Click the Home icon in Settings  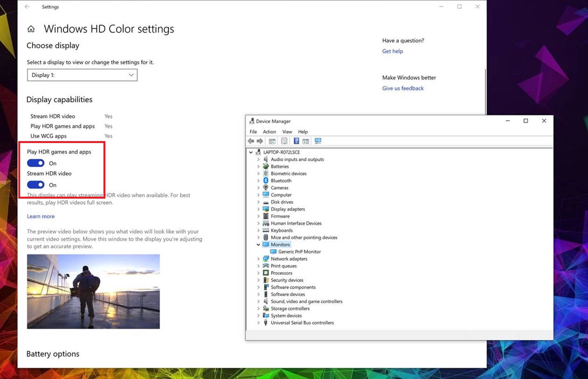pos(31,28)
